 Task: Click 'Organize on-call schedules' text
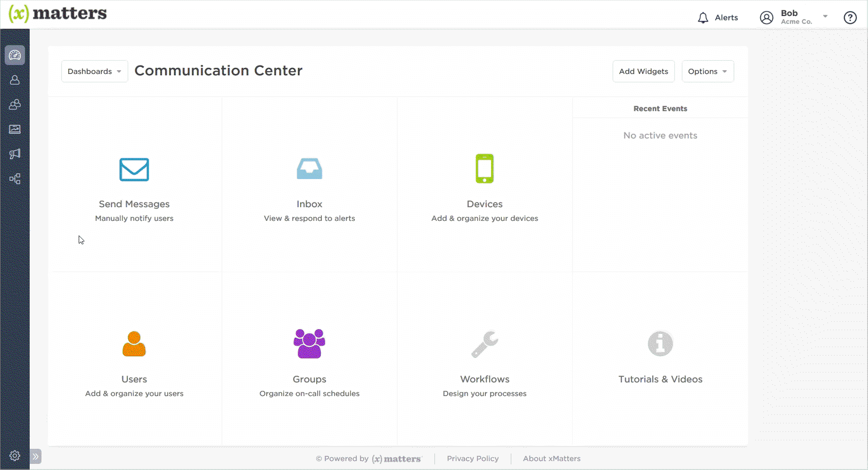tap(310, 394)
